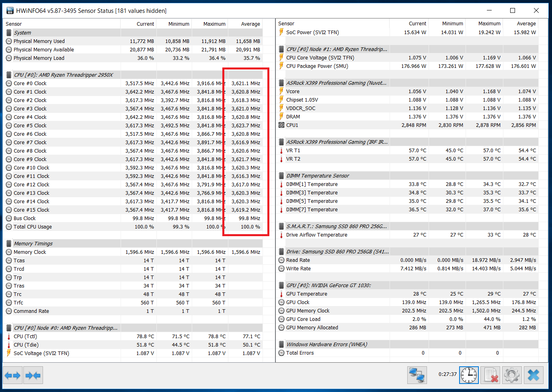Click the left panel Minimum column header
Image resolution: width=552 pixels, height=392 pixels.
174,24
